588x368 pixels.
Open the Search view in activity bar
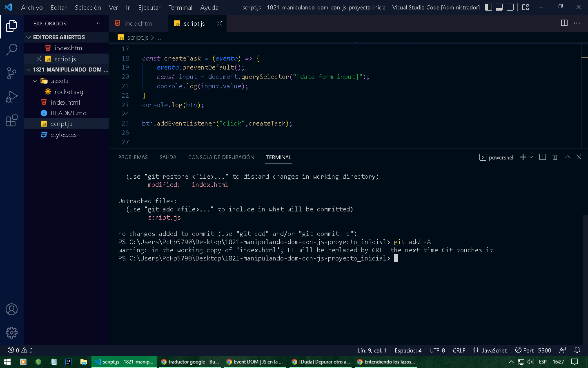(x=11, y=49)
